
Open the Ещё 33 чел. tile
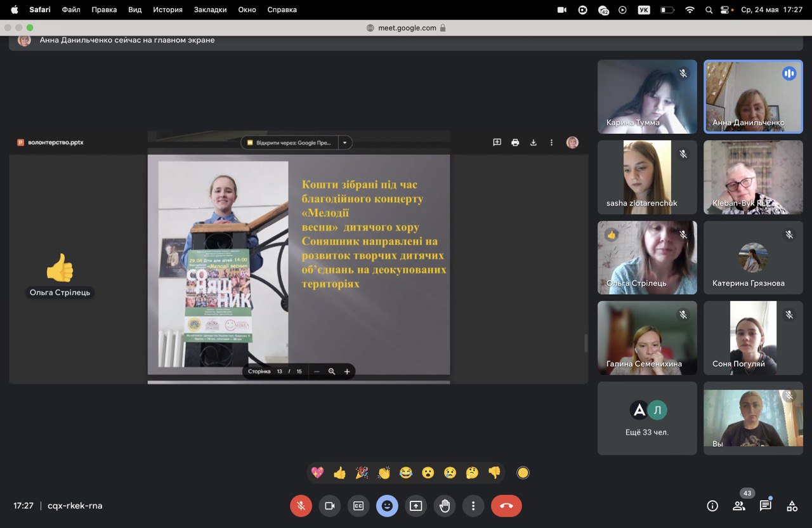click(x=647, y=418)
